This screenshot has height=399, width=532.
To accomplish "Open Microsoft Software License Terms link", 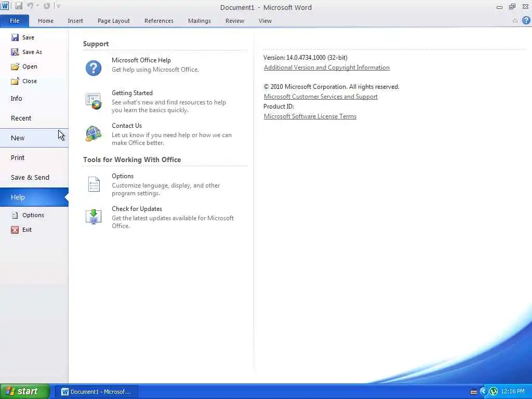I will pyautogui.click(x=310, y=116).
